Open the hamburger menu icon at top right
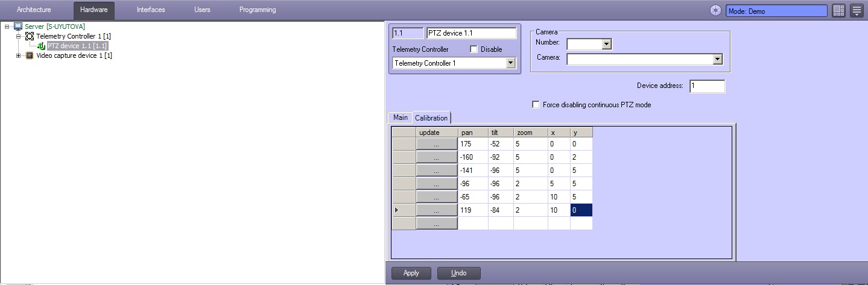This screenshot has height=285, width=868. [x=857, y=10]
